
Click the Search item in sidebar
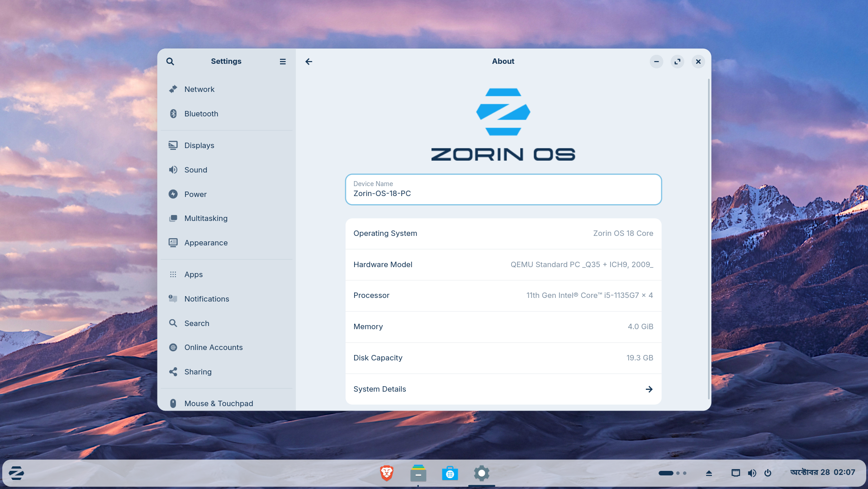pyautogui.click(x=227, y=323)
